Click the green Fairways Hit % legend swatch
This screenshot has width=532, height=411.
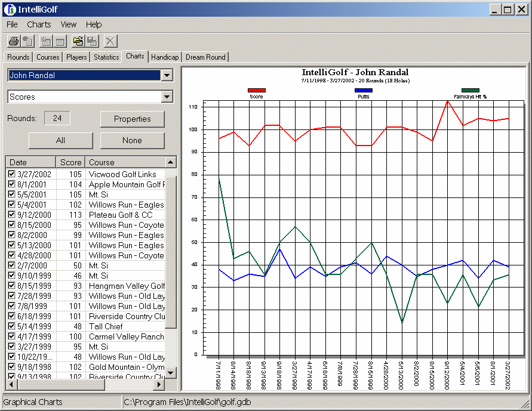click(x=471, y=90)
